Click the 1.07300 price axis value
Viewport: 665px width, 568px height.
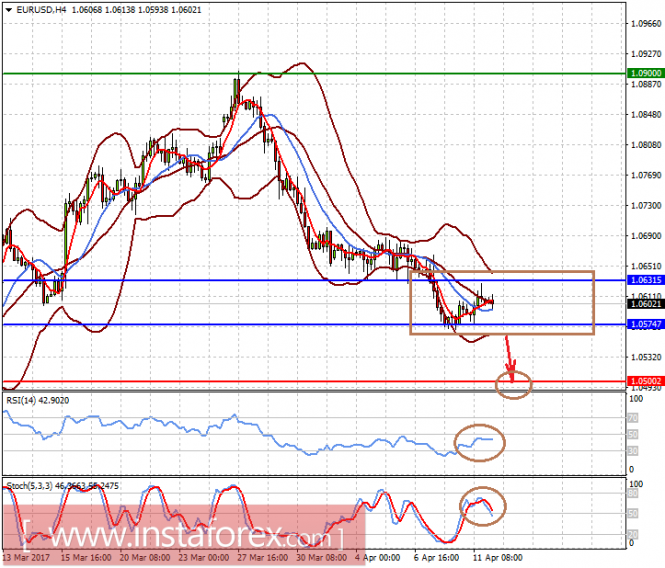coord(646,206)
